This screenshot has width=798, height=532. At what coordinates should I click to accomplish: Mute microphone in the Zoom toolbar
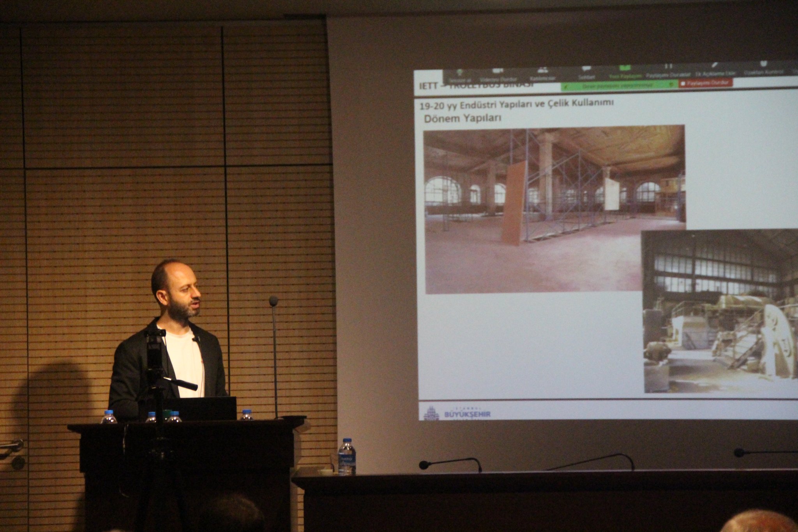[460, 75]
